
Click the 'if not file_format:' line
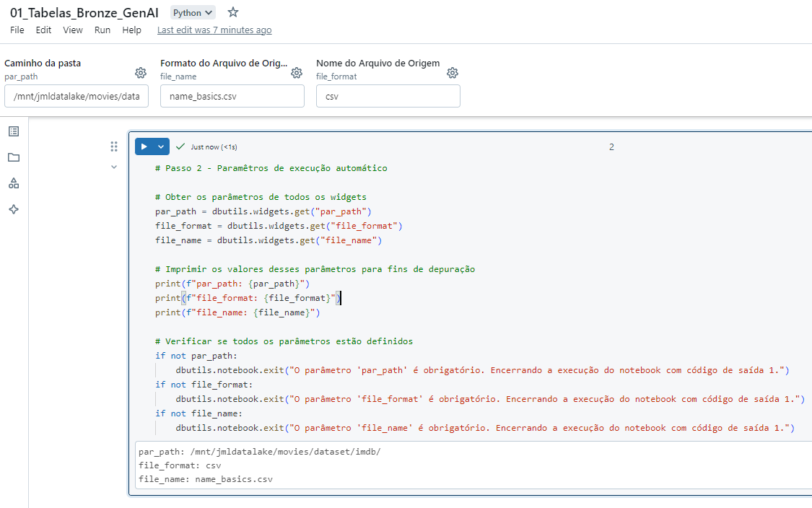click(x=204, y=385)
